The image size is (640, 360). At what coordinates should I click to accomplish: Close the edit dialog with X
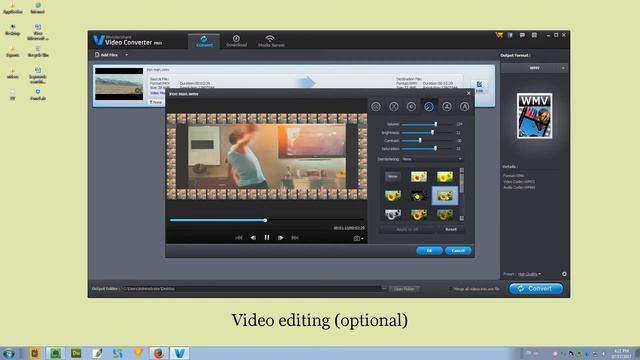[469, 93]
